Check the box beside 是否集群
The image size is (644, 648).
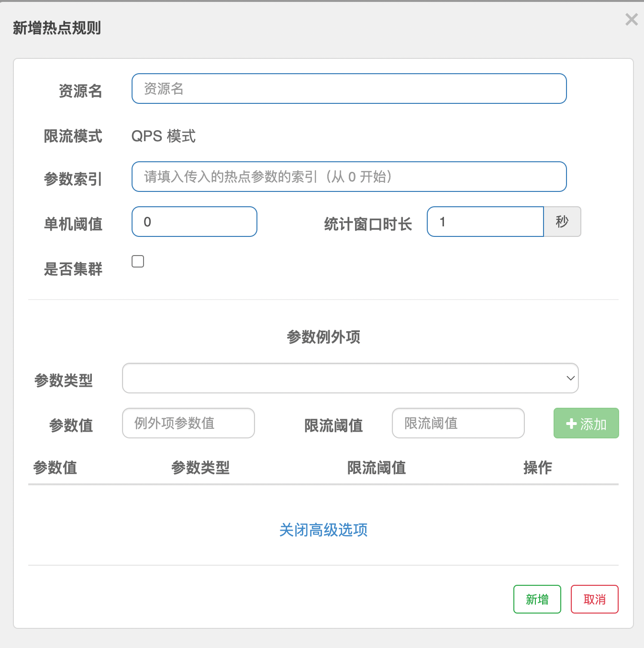coord(137,261)
